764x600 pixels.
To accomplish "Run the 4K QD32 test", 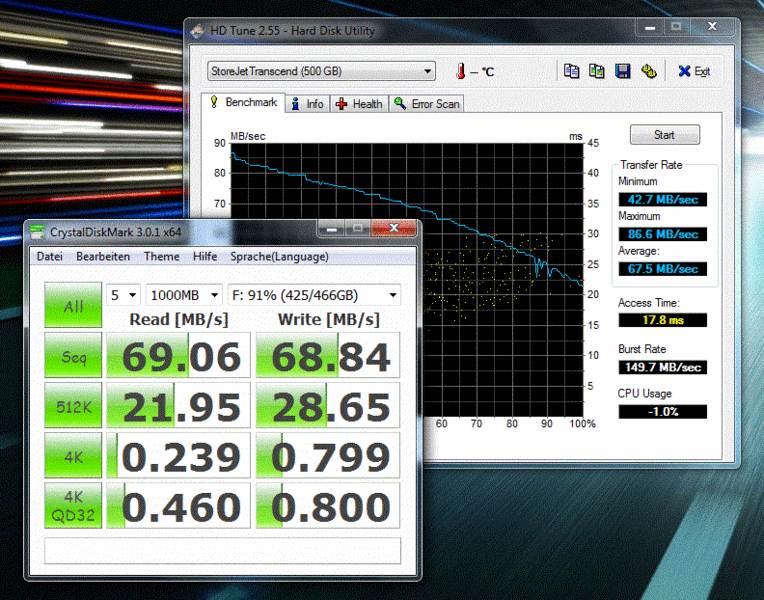I will point(73,506).
